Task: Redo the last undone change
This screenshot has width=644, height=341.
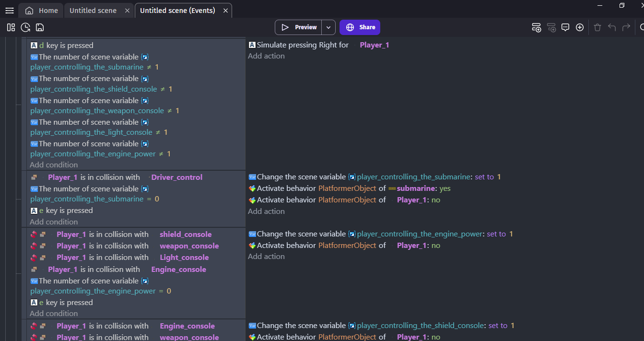Action: click(x=626, y=27)
